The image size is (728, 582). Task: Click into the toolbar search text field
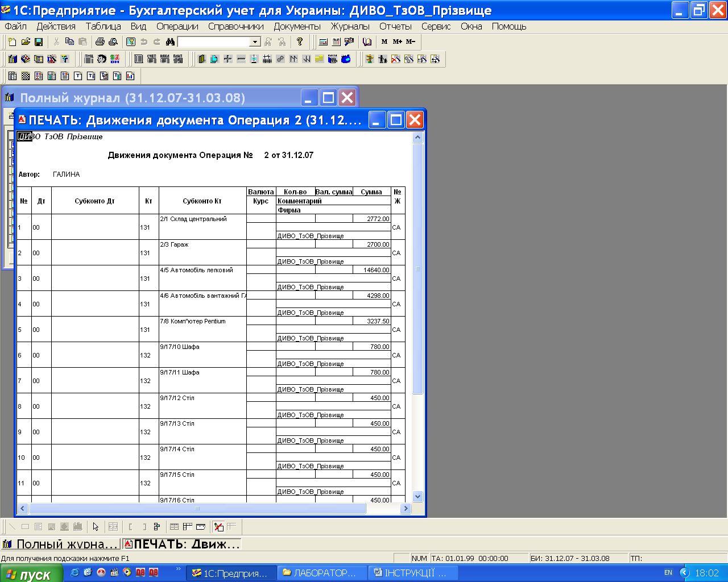pos(214,41)
